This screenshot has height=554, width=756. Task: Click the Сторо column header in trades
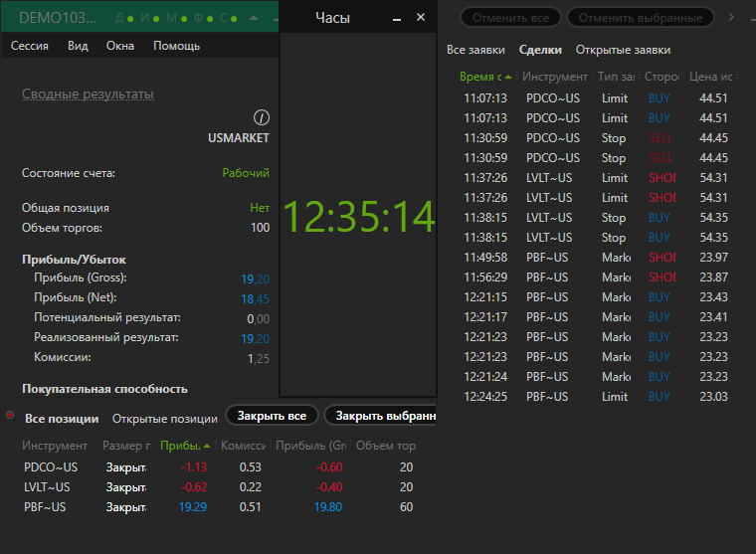pos(661,77)
